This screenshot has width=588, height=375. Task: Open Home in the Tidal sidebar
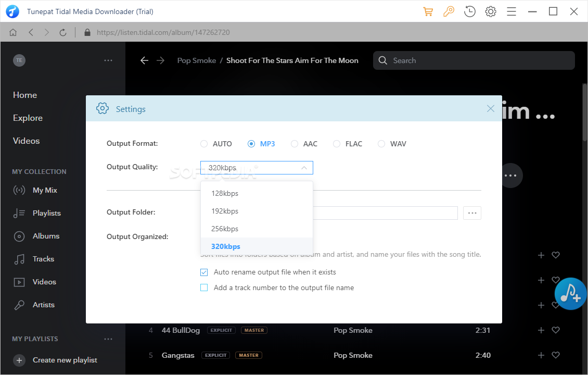tap(25, 95)
